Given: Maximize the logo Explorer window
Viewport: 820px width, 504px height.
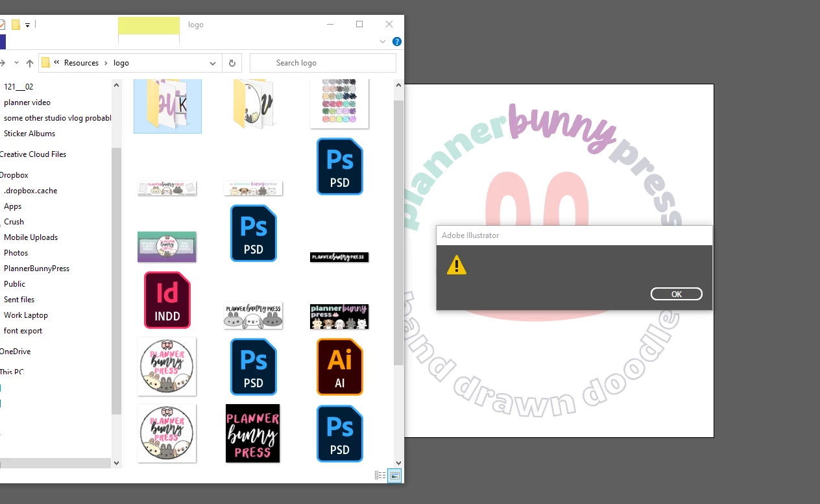Looking at the screenshot, I should pyautogui.click(x=359, y=25).
